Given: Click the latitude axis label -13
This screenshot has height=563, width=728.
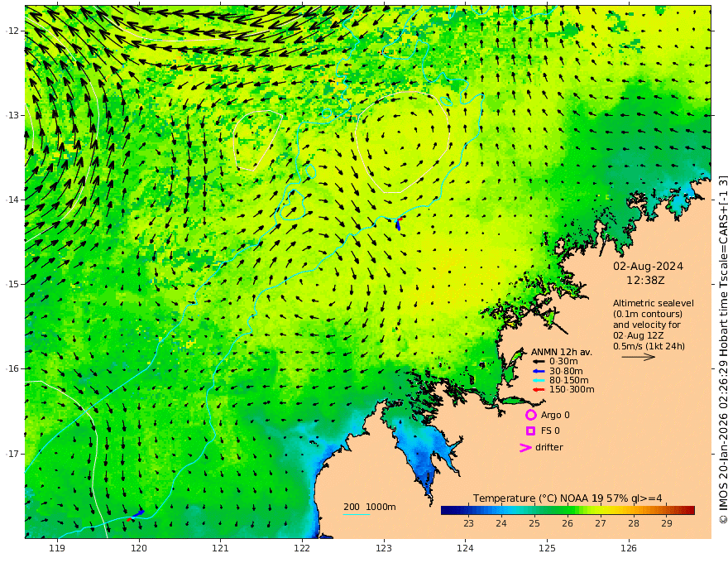Looking at the screenshot, I should (x=12, y=115).
